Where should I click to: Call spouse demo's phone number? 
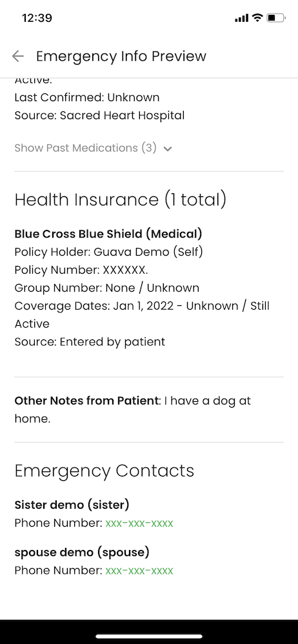pos(139,571)
